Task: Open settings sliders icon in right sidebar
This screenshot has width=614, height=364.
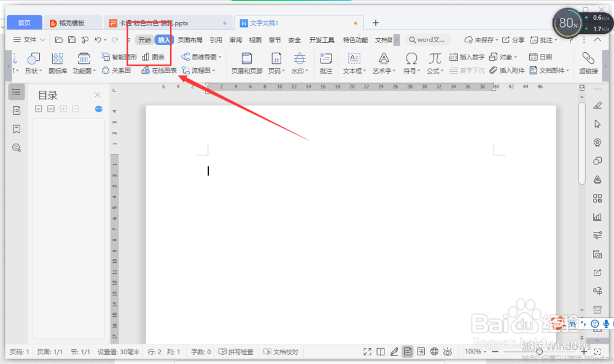Action: (x=597, y=235)
